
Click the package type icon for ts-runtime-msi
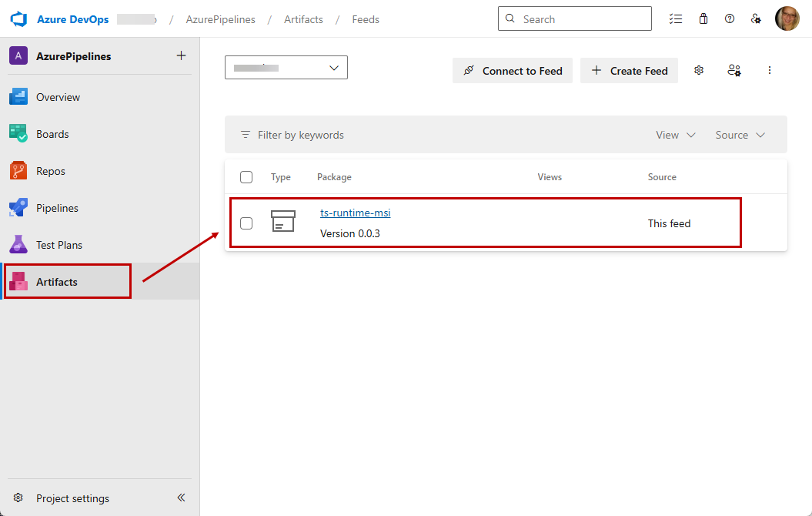pos(283,221)
